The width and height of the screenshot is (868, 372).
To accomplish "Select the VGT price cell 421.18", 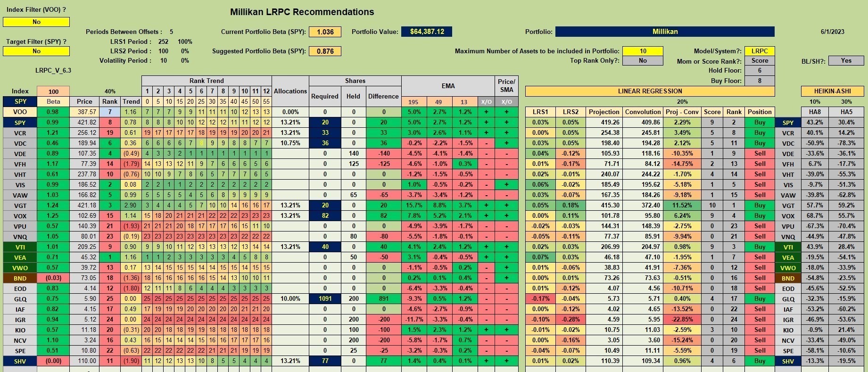I will pyautogui.click(x=84, y=205).
